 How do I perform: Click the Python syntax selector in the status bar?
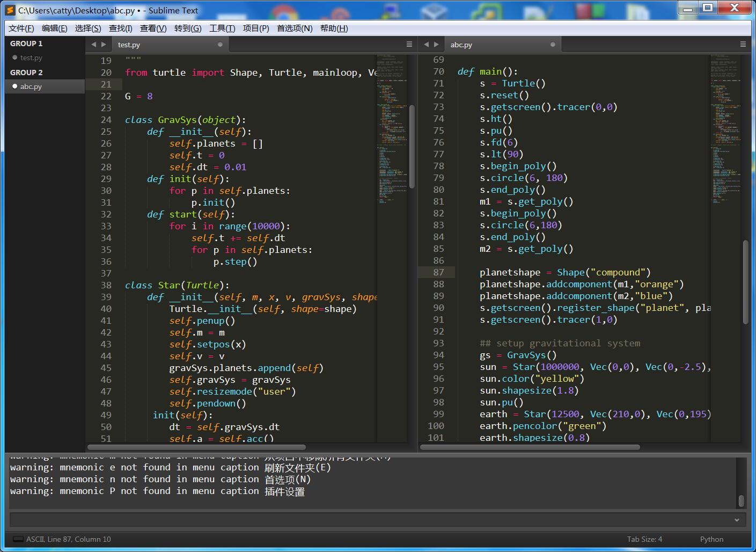[711, 539]
